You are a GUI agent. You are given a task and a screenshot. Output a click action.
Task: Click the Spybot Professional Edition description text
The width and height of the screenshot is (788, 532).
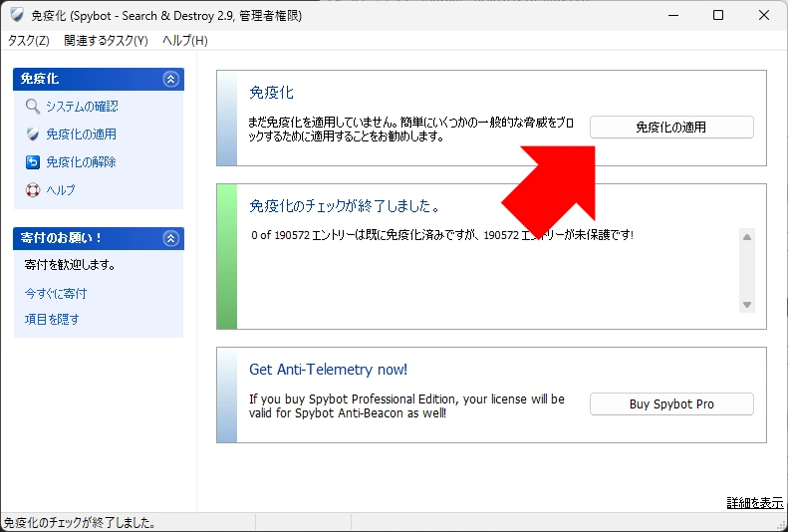click(406, 405)
